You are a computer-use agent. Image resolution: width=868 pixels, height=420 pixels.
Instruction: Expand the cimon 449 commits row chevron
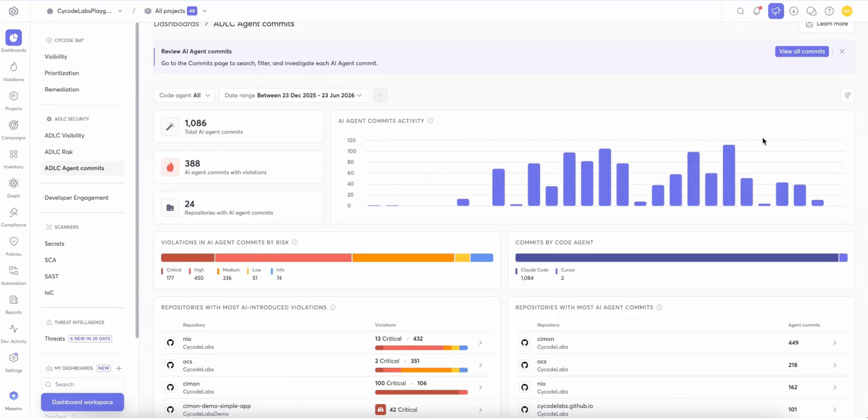point(835,342)
